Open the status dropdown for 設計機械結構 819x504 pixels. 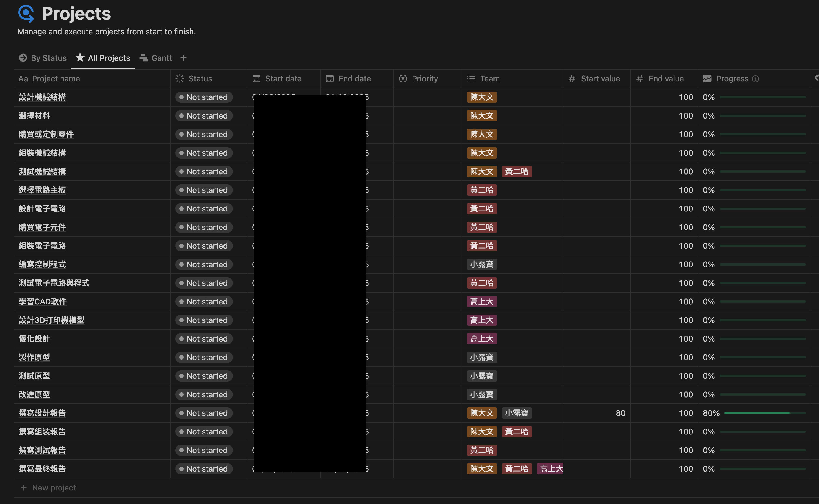pos(204,97)
